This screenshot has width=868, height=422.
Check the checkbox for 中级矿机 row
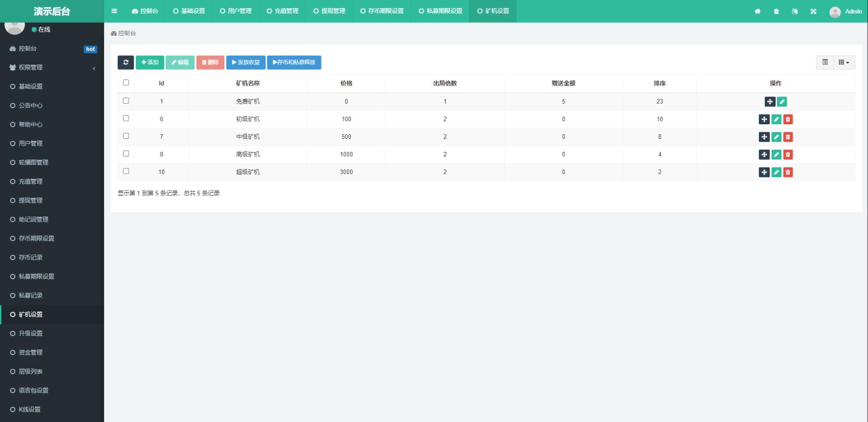tap(126, 136)
